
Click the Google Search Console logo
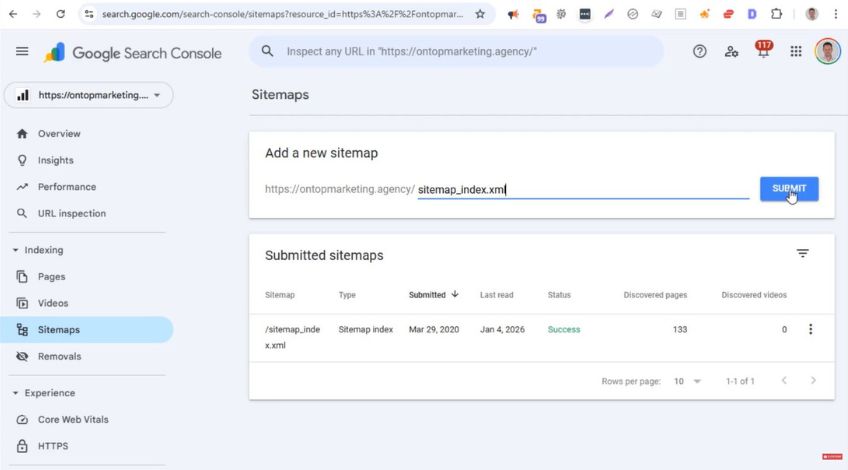[x=133, y=52]
